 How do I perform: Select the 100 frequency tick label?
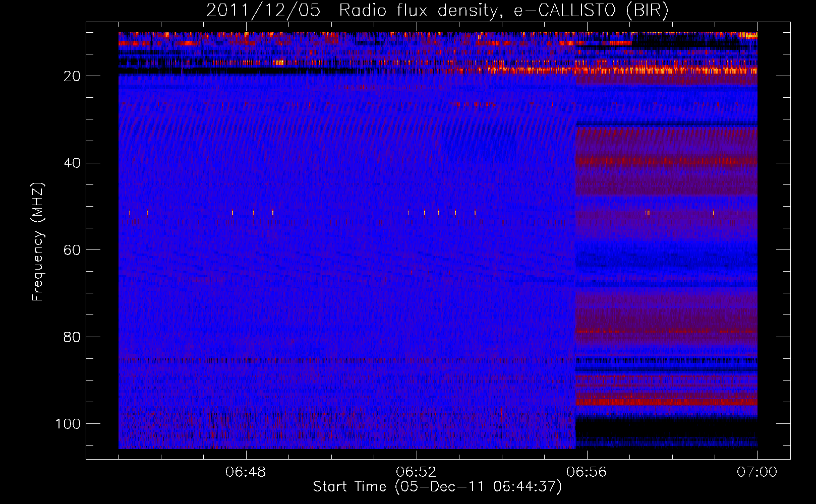coord(68,424)
